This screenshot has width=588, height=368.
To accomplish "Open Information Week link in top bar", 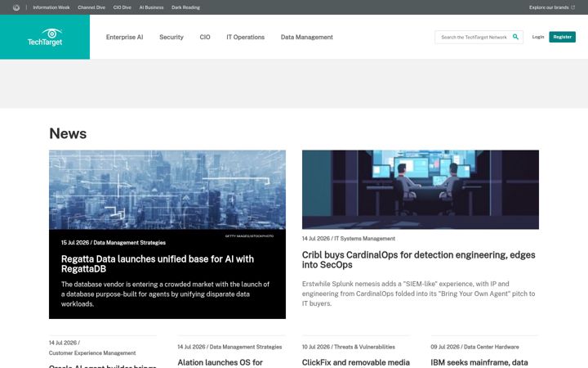I will [51, 7].
